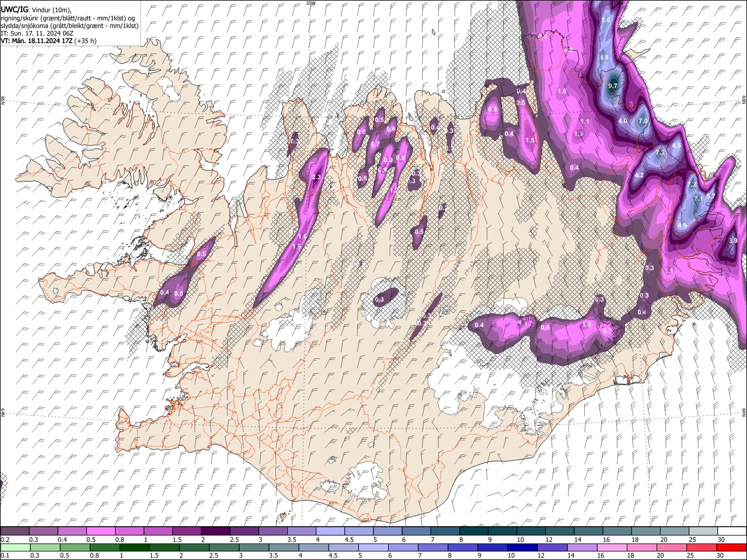The height and width of the screenshot is (560, 747).
Task: Pick the pale grey swatch labeled 25 in upper legend
Action: (703, 531)
